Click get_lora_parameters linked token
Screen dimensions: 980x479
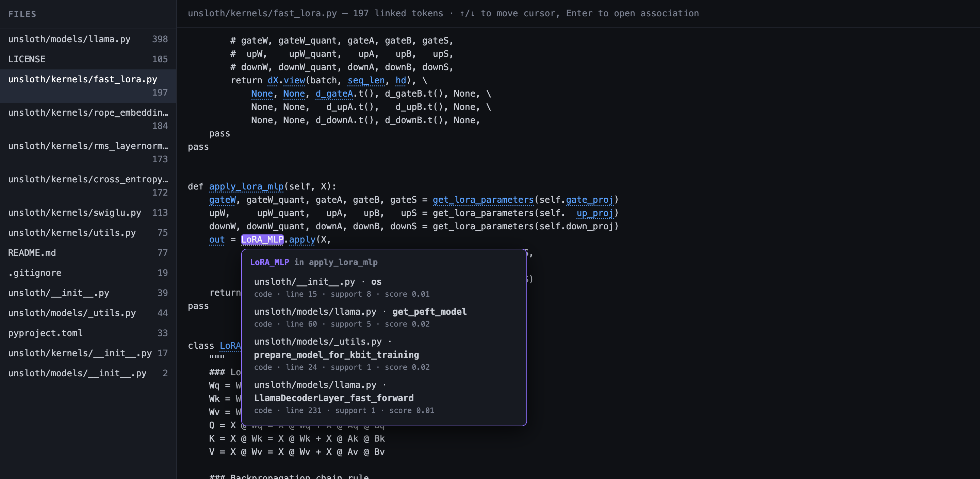click(x=483, y=200)
